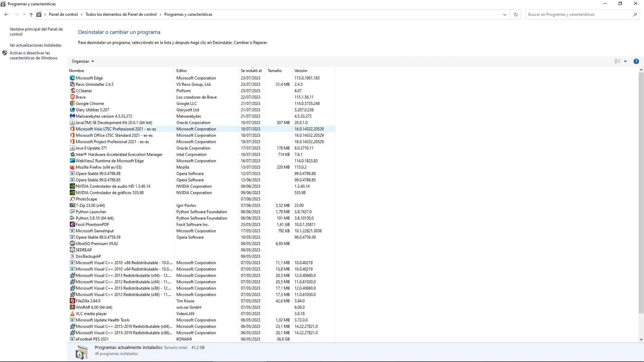644x362 pixels.
Task: Open the Organizar dropdown menu
Action: [x=83, y=61]
